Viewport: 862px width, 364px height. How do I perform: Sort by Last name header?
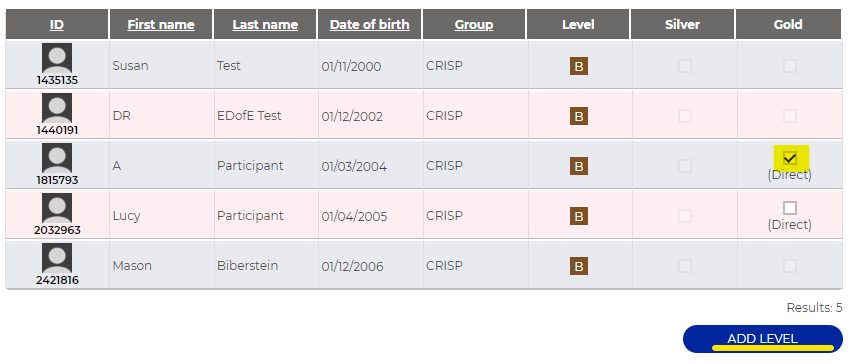point(265,25)
